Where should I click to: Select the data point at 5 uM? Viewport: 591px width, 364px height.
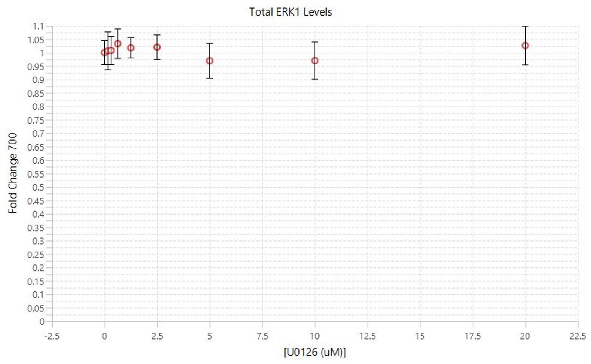210,61
